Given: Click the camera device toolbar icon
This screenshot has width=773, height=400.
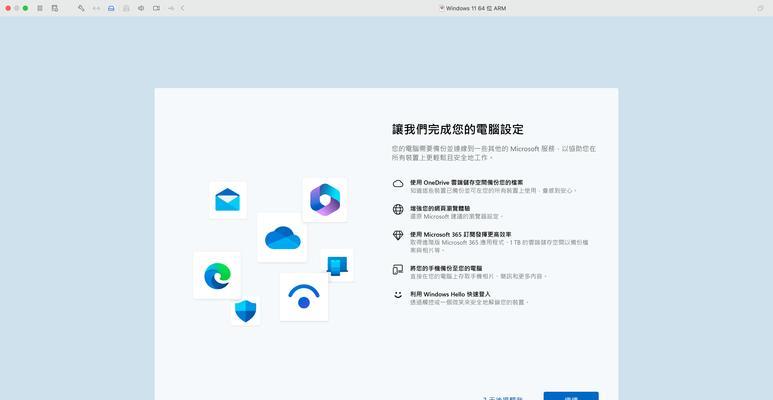Looking at the screenshot, I should pos(156,8).
